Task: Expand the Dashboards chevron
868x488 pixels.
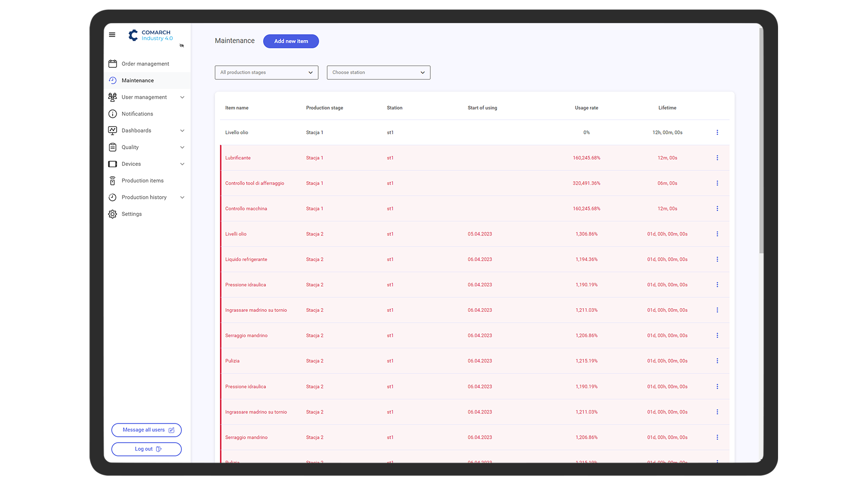Action: point(182,131)
